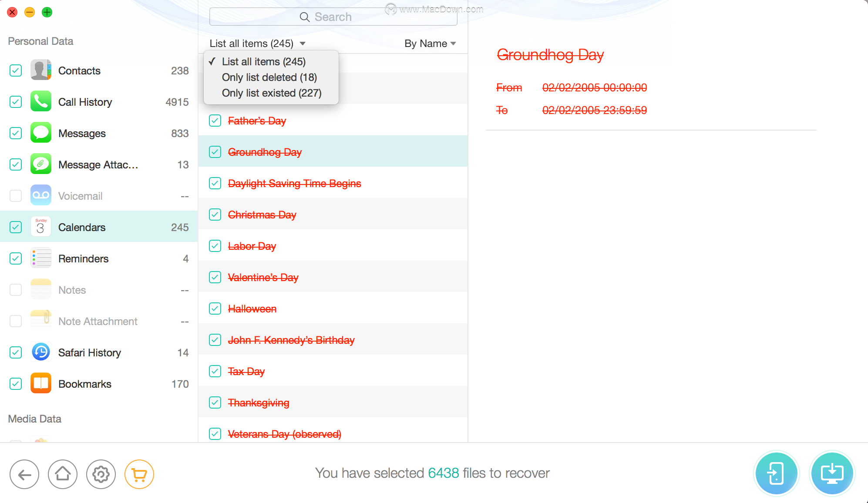Open the settings gear icon
The image size is (868, 503).
coord(101,474)
